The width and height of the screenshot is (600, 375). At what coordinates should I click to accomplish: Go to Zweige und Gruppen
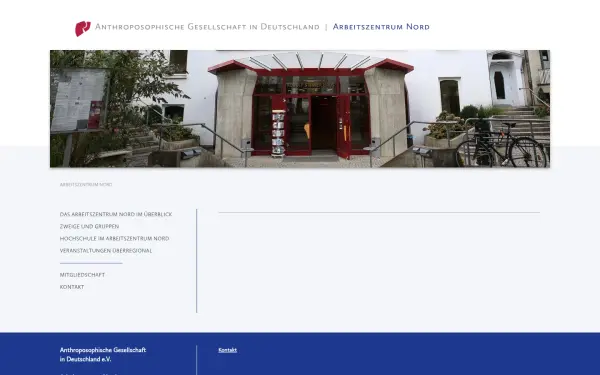point(89,227)
